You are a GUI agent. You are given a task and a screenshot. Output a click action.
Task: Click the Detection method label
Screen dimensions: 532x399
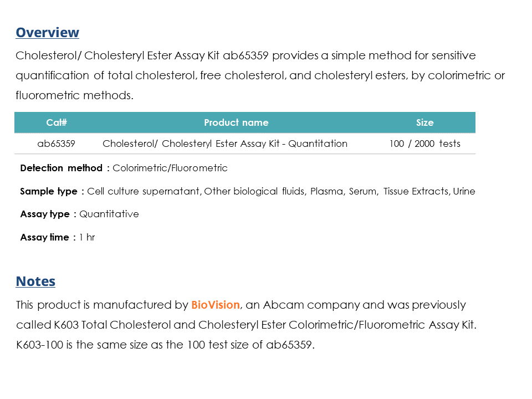[x=62, y=168]
